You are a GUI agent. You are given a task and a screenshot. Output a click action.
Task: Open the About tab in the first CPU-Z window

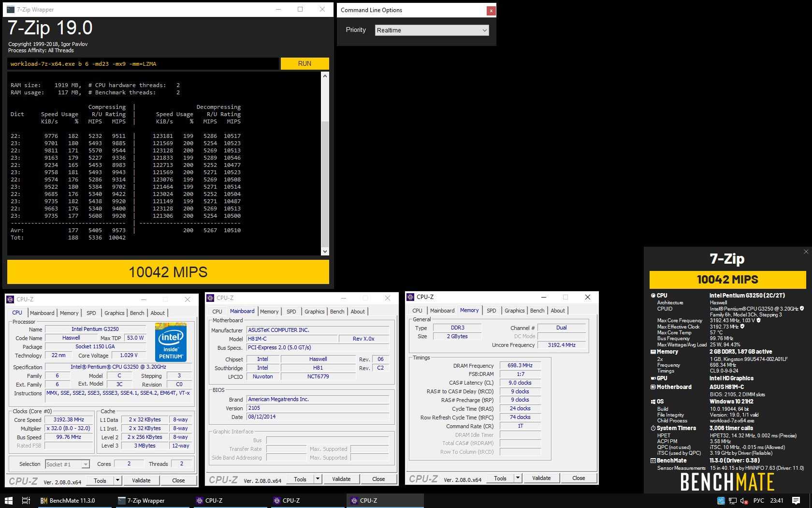click(158, 313)
